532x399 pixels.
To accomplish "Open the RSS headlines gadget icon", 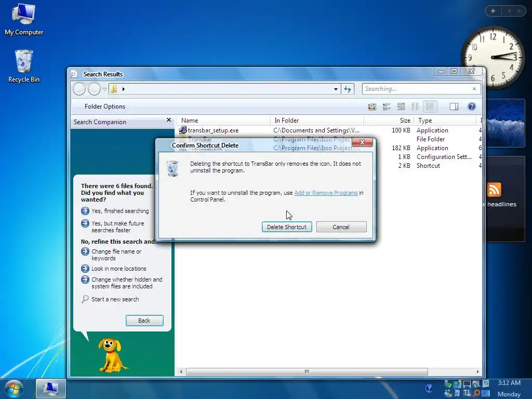I will pyautogui.click(x=494, y=190).
